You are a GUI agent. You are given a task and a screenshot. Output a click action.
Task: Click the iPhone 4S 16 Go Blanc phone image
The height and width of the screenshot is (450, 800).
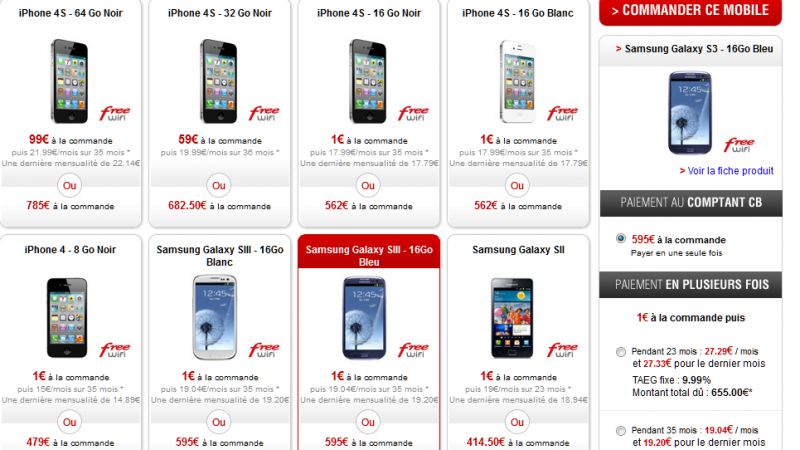tap(518, 81)
